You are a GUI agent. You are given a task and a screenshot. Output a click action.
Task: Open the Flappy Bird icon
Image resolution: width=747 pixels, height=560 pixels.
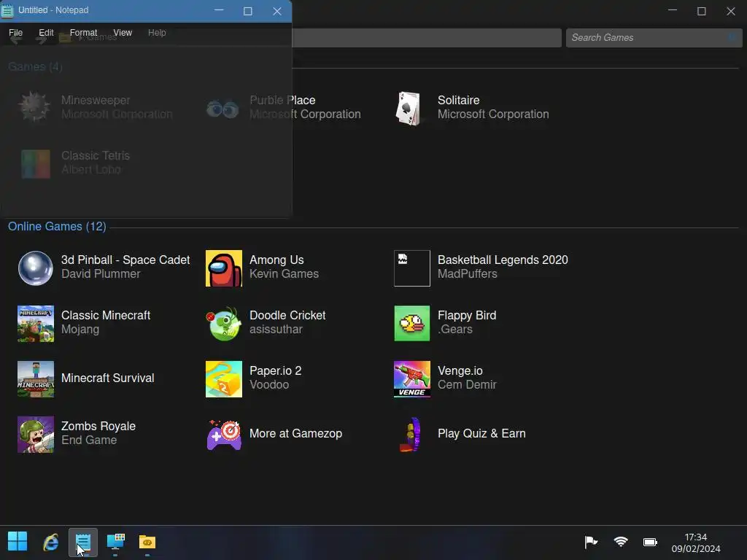[411, 323]
